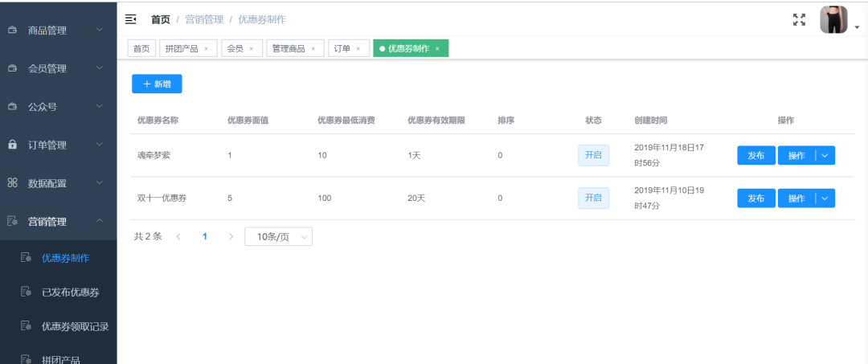Close the 订单 tab
Screen dimensions: 868x364
point(358,49)
